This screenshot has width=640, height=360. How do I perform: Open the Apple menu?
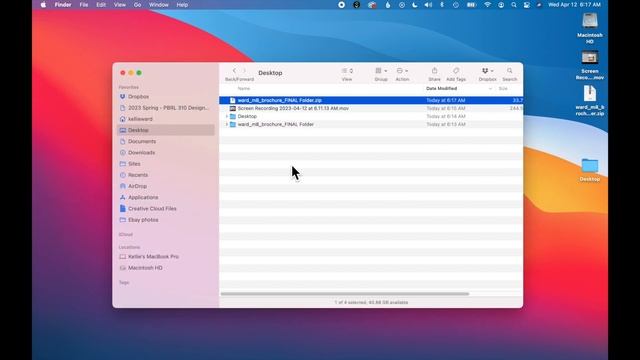coord(43,5)
